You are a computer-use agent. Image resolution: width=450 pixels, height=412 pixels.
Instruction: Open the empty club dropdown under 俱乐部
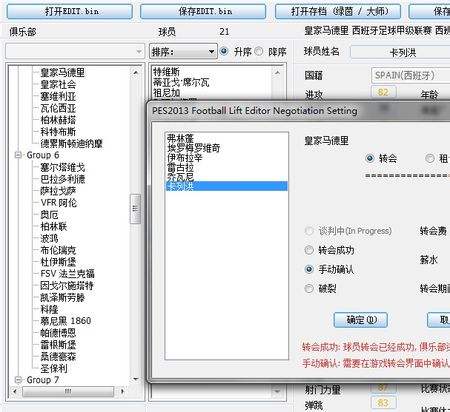point(75,52)
